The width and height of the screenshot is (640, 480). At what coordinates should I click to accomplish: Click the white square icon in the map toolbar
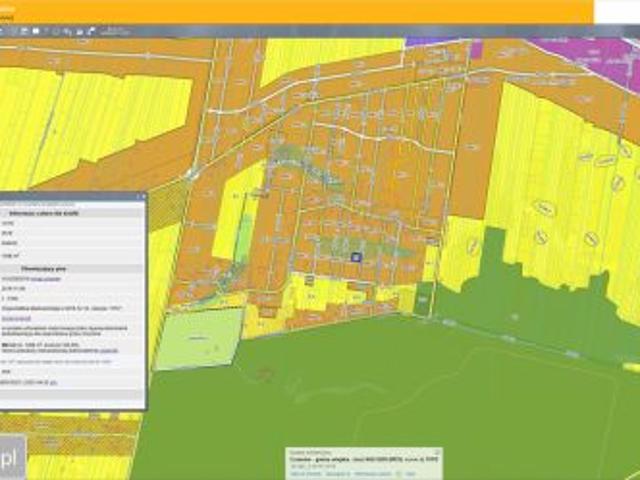click(x=36, y=31)
